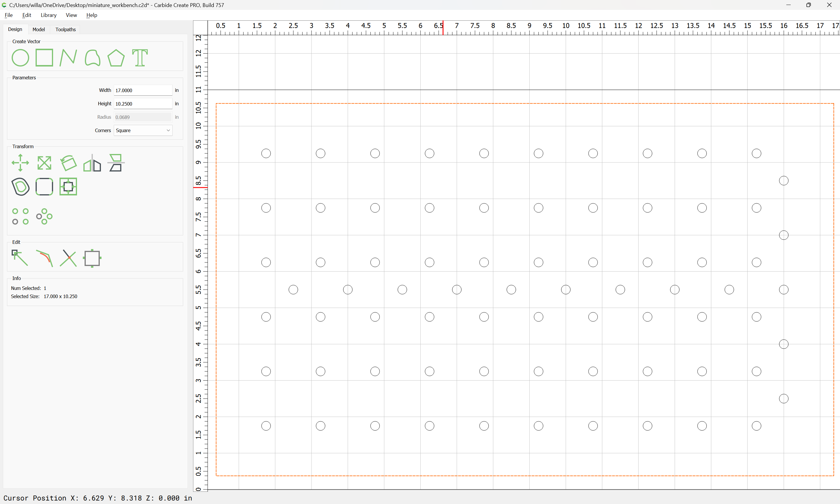Click the Selected Size 17.000 x 10.250 text

pyautogui.click(x=44, y=297)
